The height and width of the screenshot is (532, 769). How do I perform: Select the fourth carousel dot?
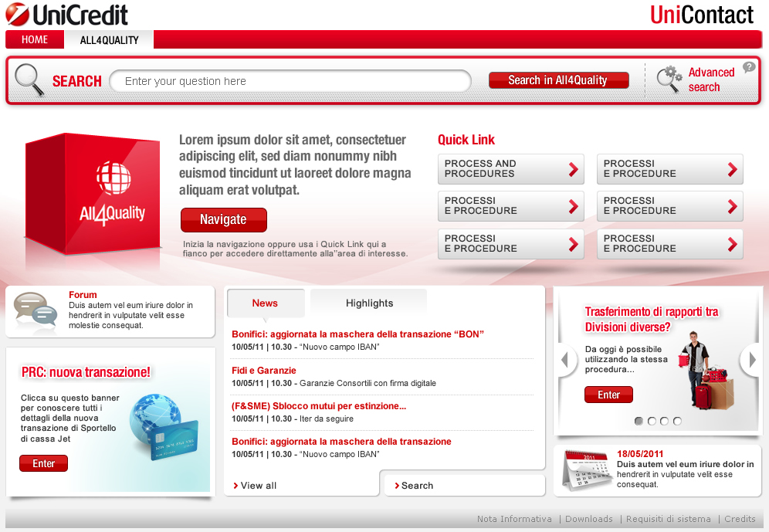point(677,421)
